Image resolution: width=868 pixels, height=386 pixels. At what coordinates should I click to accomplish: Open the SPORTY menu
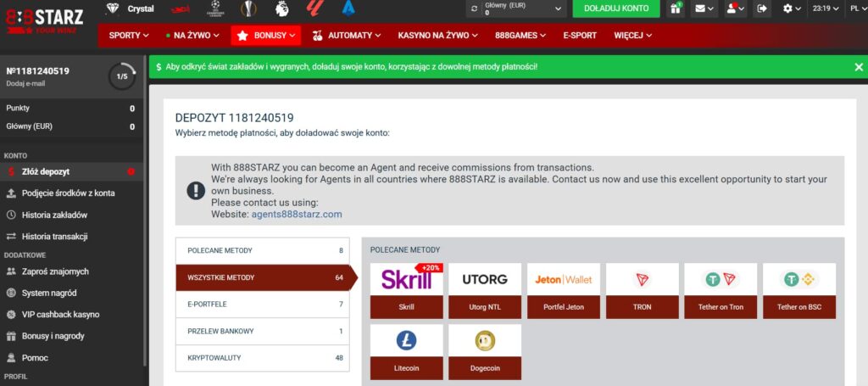click(129, 35)
